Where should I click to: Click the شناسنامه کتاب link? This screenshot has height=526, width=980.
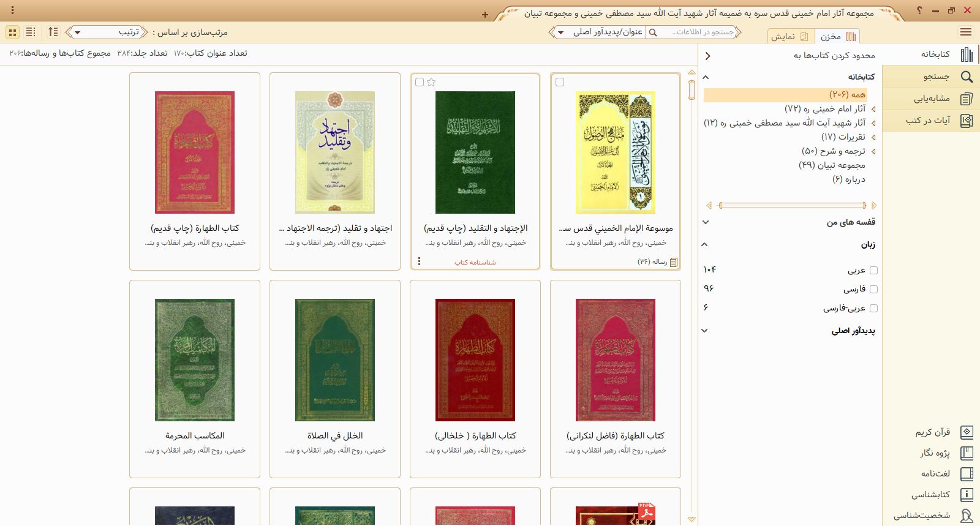click(x=475, y=262)
